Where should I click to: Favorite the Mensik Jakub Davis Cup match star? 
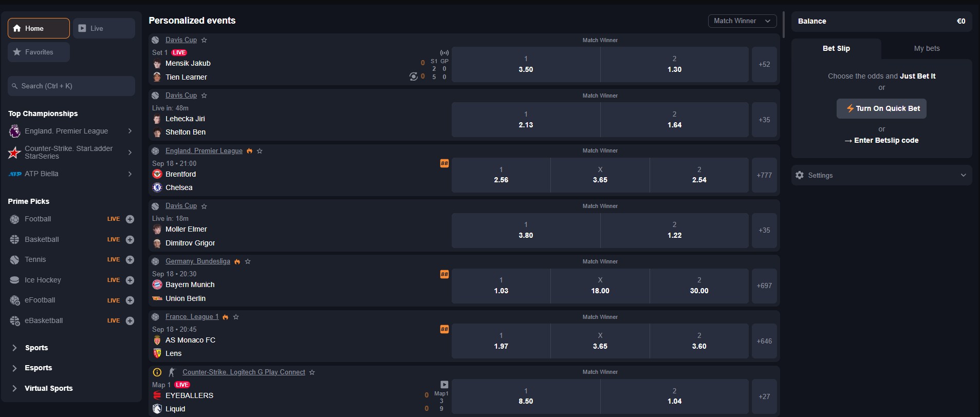204,40
